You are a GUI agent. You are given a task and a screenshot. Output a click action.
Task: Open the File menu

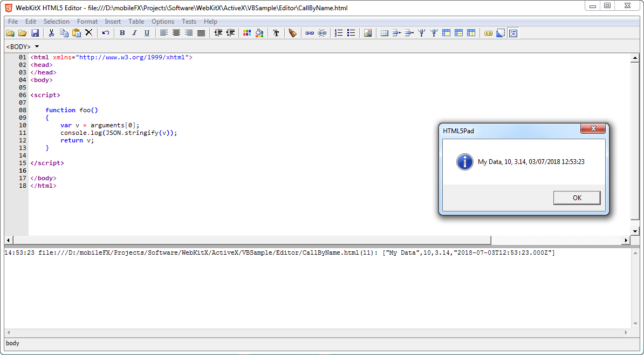(x=13, y=22)
